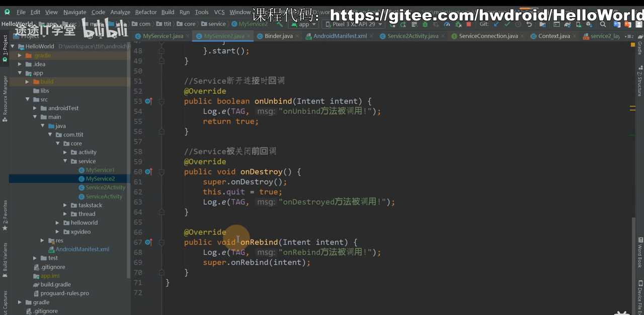Place cursor on onRebind method name

259,242
